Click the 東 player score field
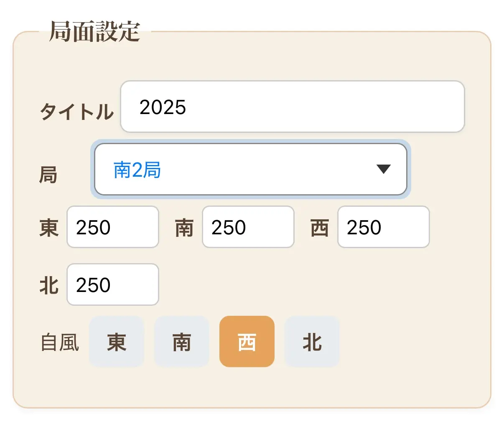The height and width of the screenshot is (434, 504). (x=112, y=227)
